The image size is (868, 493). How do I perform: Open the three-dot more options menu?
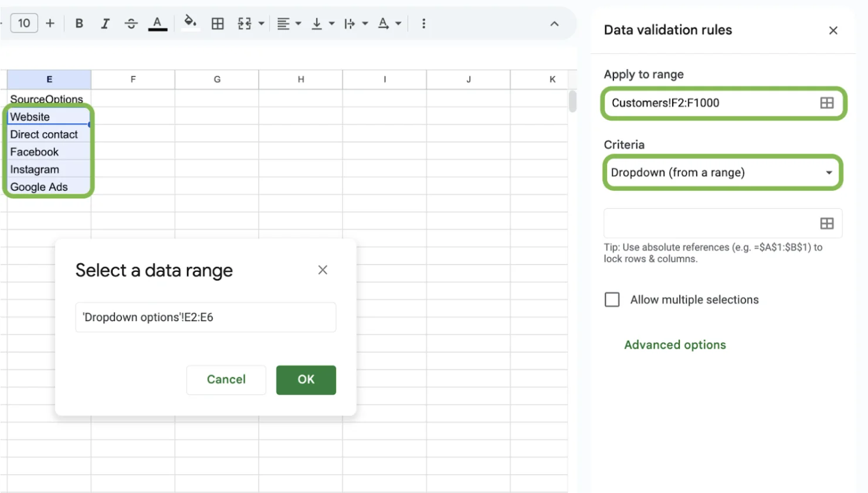click(423, 23)
